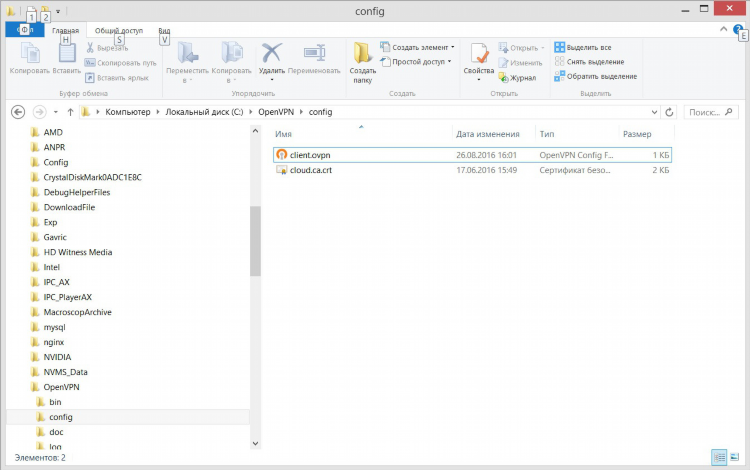The width and height of the screenshot is (750, 470).
Task: Open Простой доступ (Easy access) dropdown
Action: click(x=416, y=62)
